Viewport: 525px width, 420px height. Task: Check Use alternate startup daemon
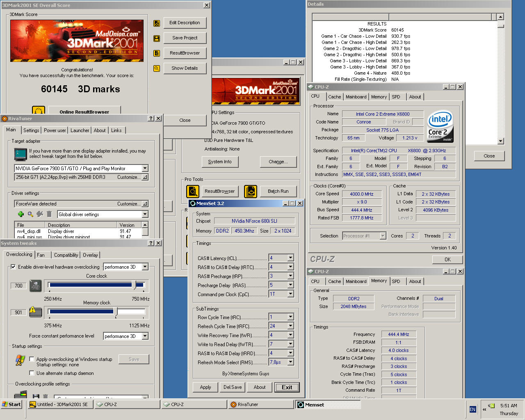pyautogui.click(x=32, y=373)
